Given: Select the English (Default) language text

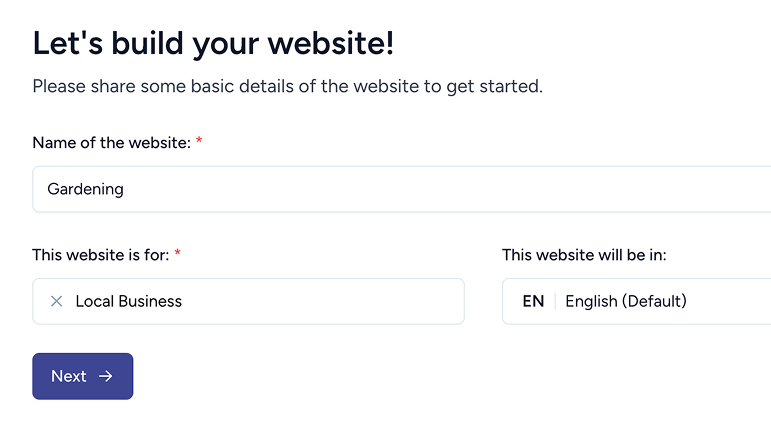Looking at the screenshot, I should click(x=626, y=301).
